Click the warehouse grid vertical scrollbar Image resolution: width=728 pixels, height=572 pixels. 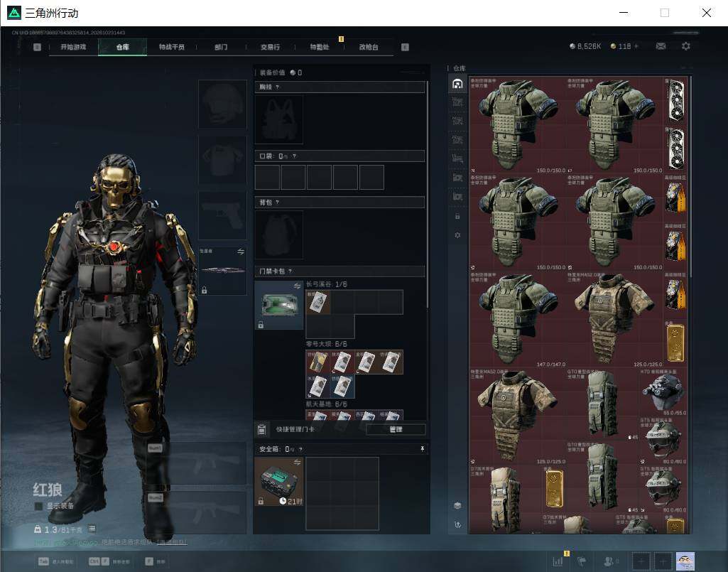(x=691, y=176)
